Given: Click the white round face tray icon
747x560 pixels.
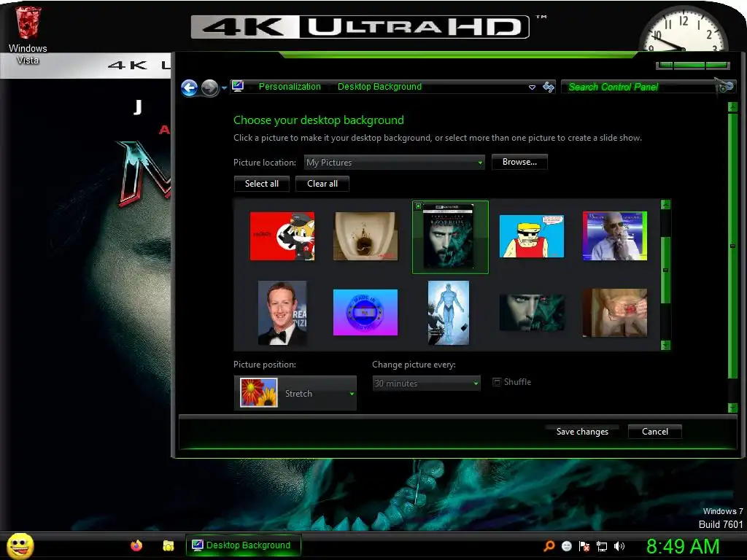Looking at the screenshot, I should pos(566,546).
